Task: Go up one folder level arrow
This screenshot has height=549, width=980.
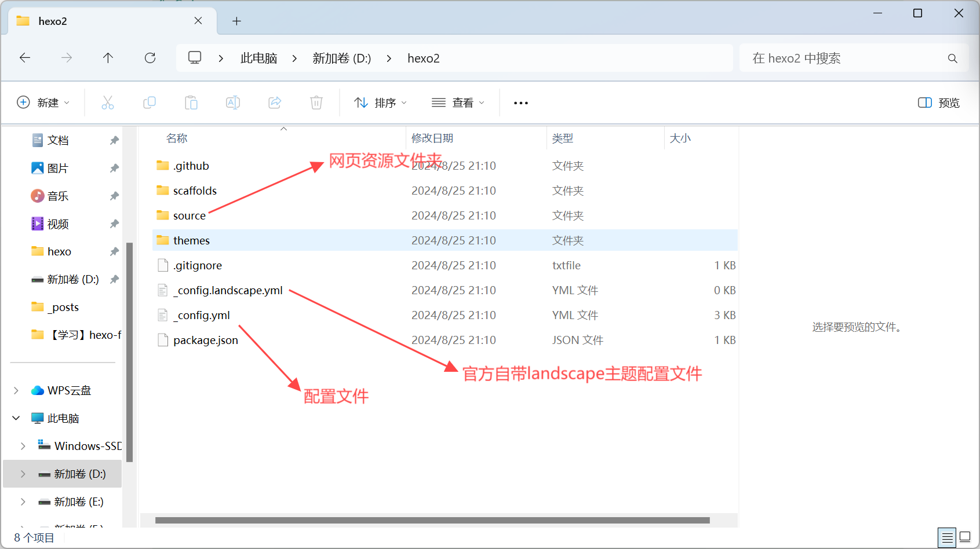Action: point(108,58)
